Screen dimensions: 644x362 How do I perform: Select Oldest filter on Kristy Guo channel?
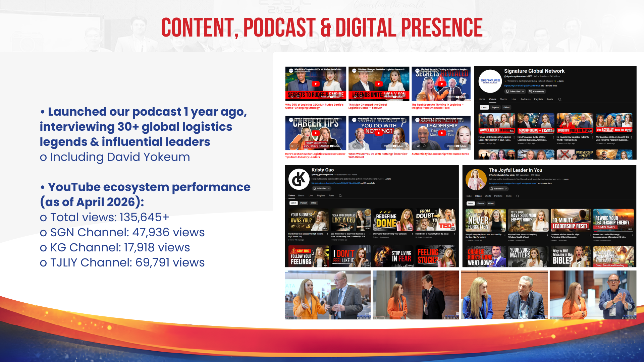click(x=314, y=203)
